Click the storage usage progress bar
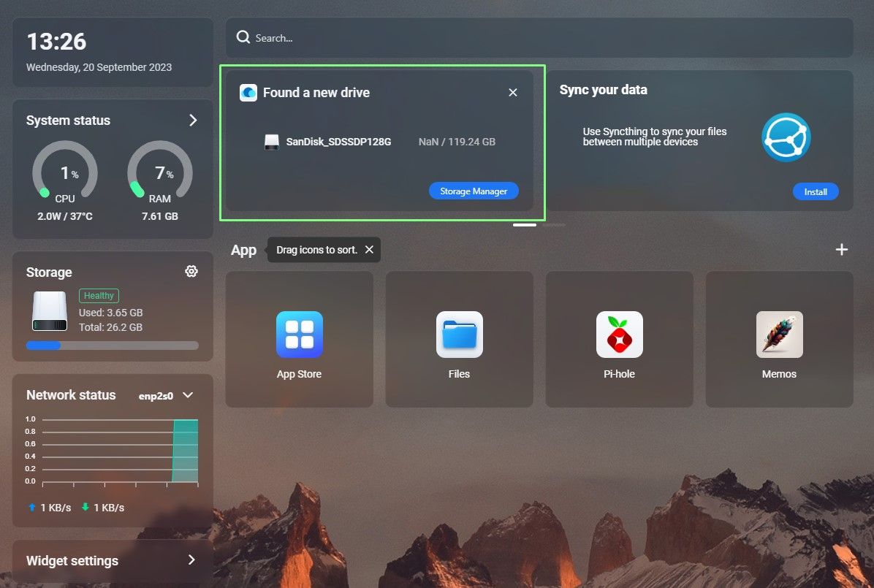874x588 pixels. tap(113, 345)
